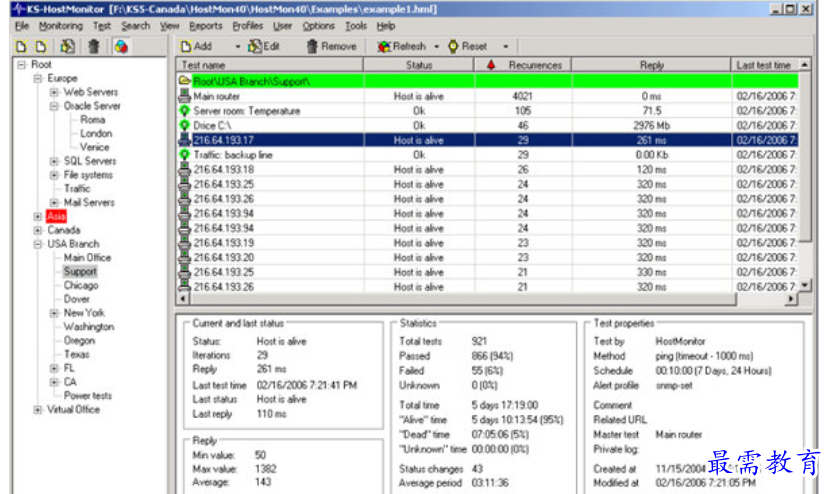Image resolution: width=829 pixels, height=494 pixels.
Task: Click the test list scroll-up arrow
Action: point(805,65)
